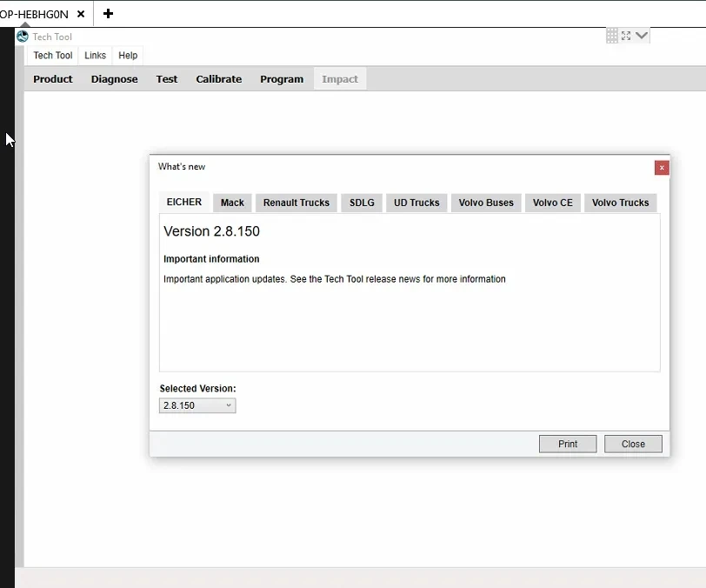Switch to the Mack tab
This screenshot has height=588, width=706.
tap(232, 203)
